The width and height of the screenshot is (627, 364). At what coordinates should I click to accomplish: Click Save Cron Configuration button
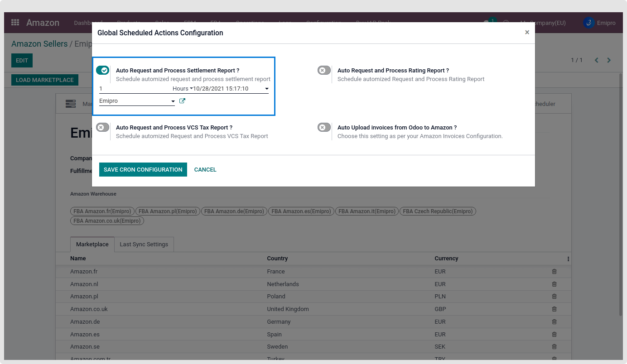click(143, 170)
